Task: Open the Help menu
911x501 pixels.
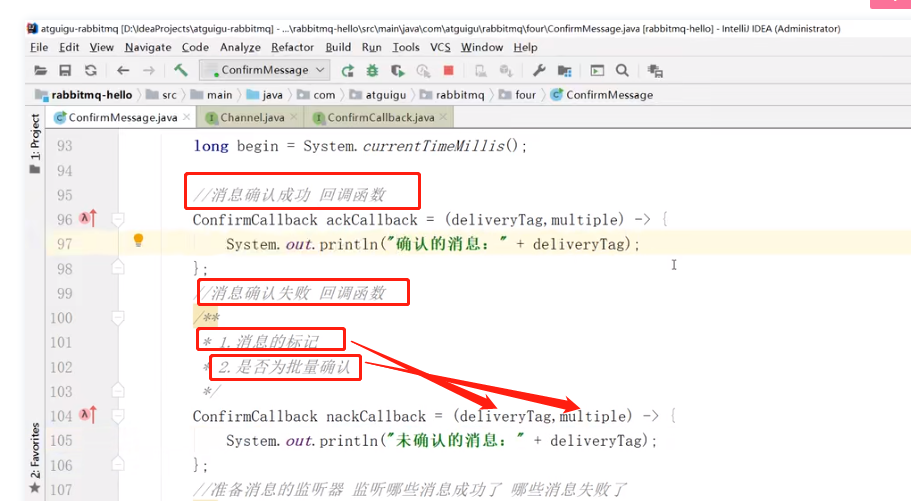Action: coord(525,47)
